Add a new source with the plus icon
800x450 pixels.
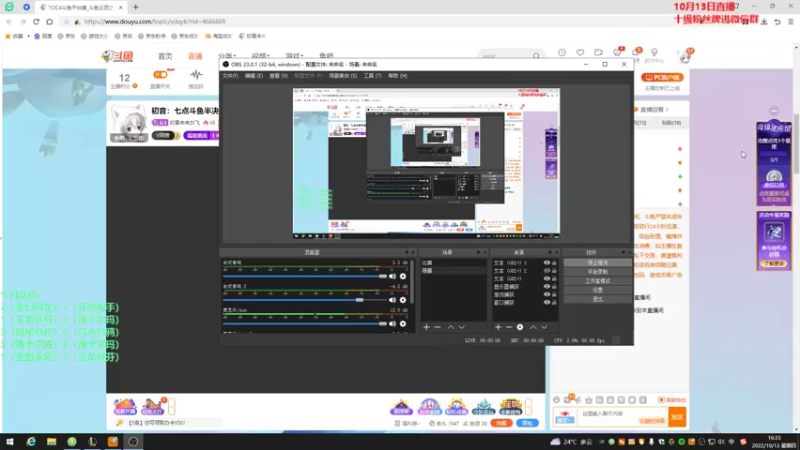click(x=498, y=327)
